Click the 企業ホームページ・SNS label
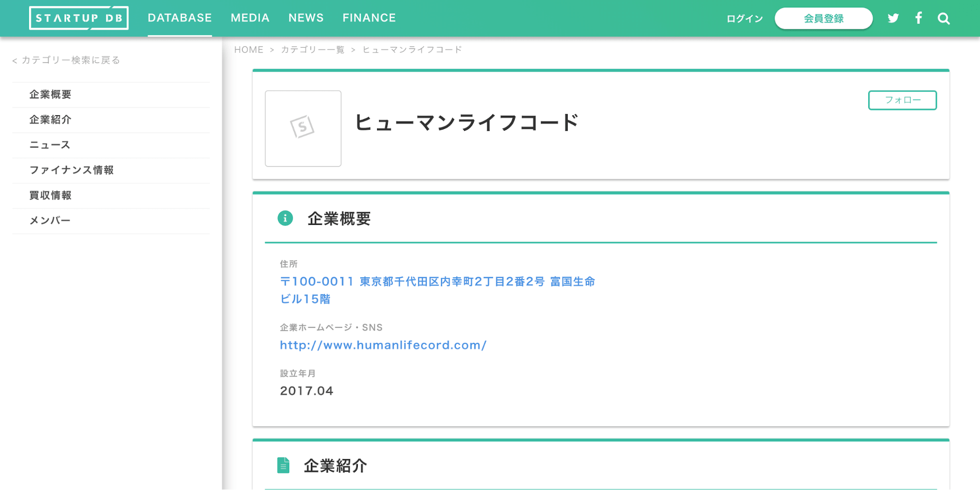This screenshot has width=980, height=490. 331,327
